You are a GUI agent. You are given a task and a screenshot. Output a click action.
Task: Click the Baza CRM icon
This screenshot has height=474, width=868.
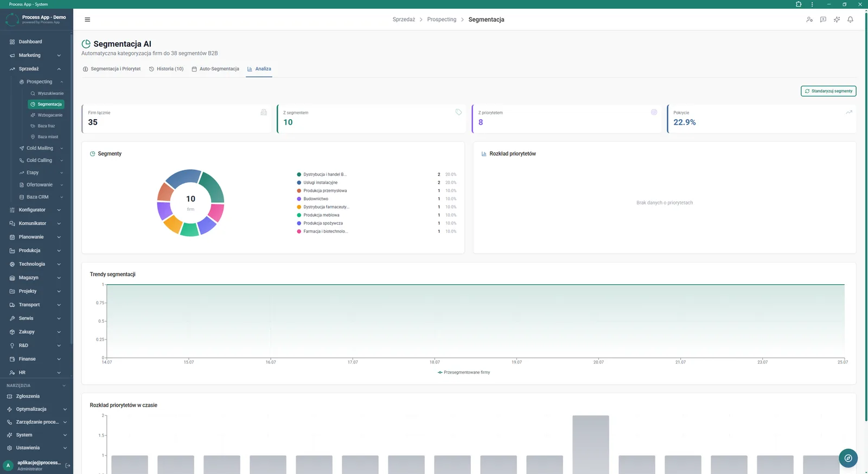coord(22,197)
